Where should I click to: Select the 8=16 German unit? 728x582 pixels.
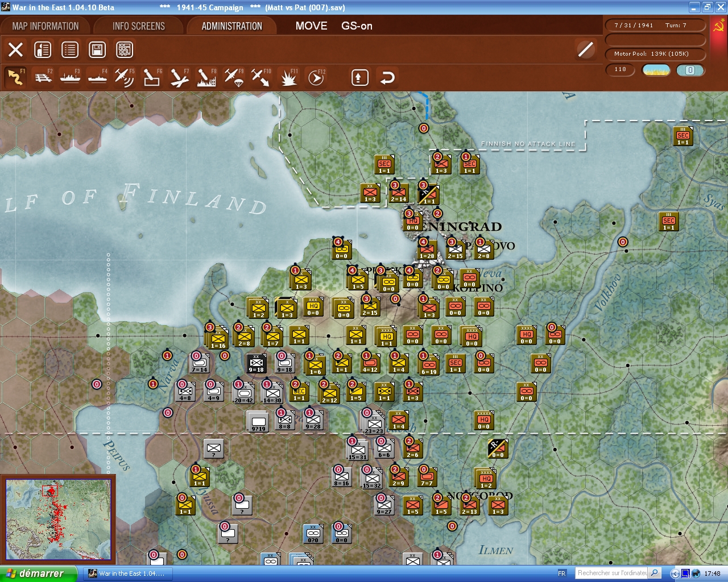point(342,477)
